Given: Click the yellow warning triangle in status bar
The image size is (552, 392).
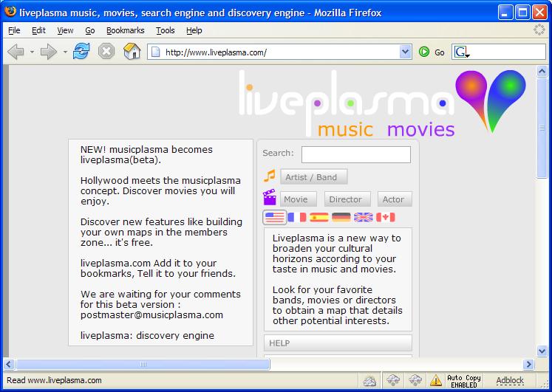Looking at the screenshot, I should 435,380.
